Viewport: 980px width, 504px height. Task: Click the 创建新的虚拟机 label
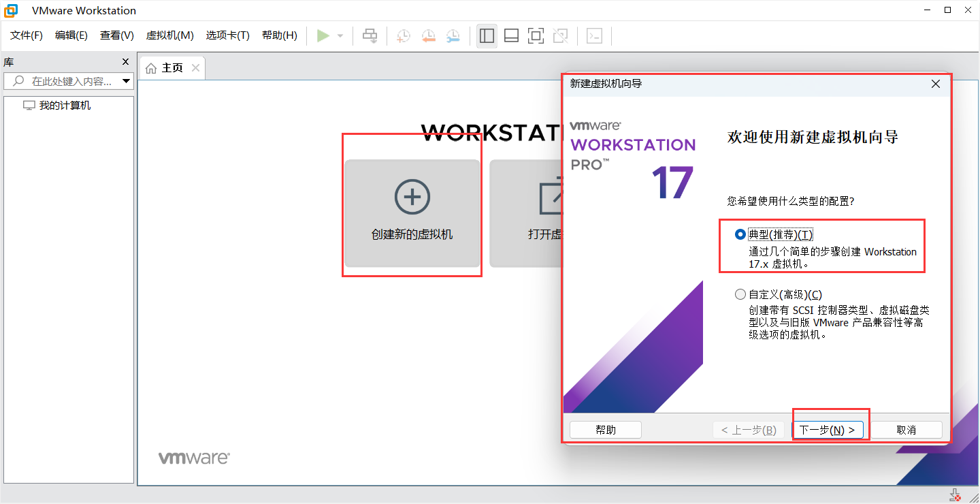click(412, 234)
